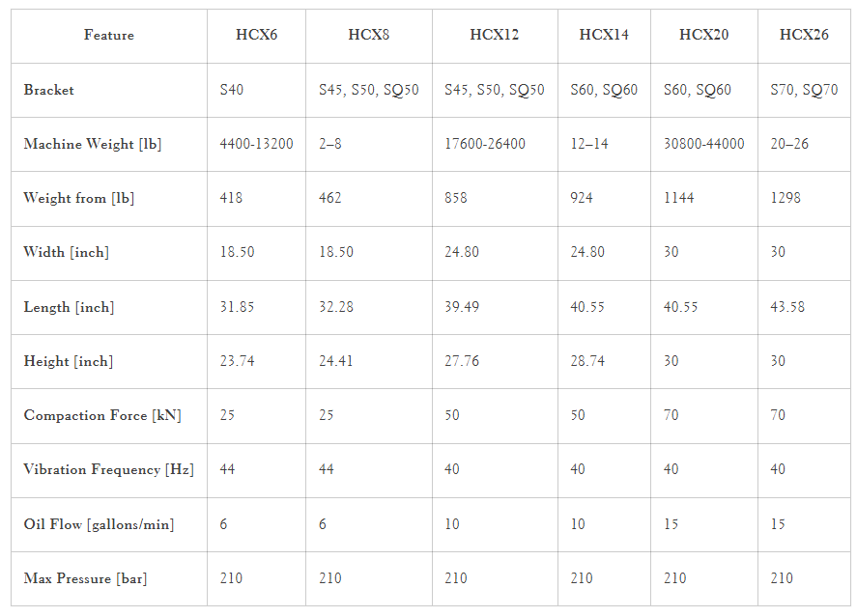The height and width of the screenshot is (616, 857).
Task: Click the HCX12 column header
Action: 495,35
